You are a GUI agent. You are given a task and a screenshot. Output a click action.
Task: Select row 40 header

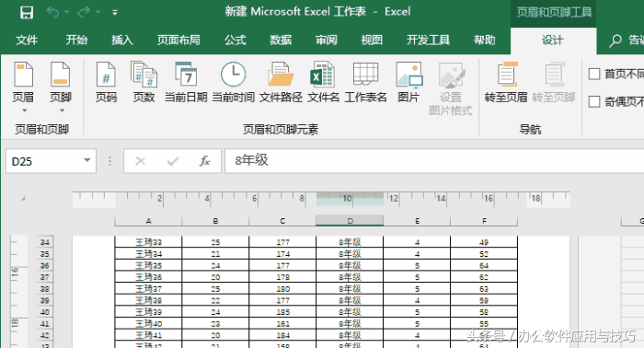(45, 312)
